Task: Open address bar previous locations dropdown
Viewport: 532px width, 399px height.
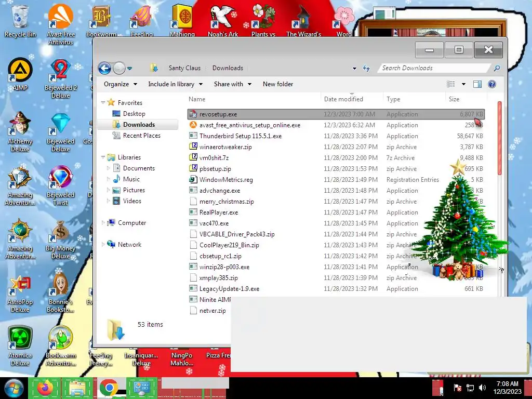Action: pos(354,68)
